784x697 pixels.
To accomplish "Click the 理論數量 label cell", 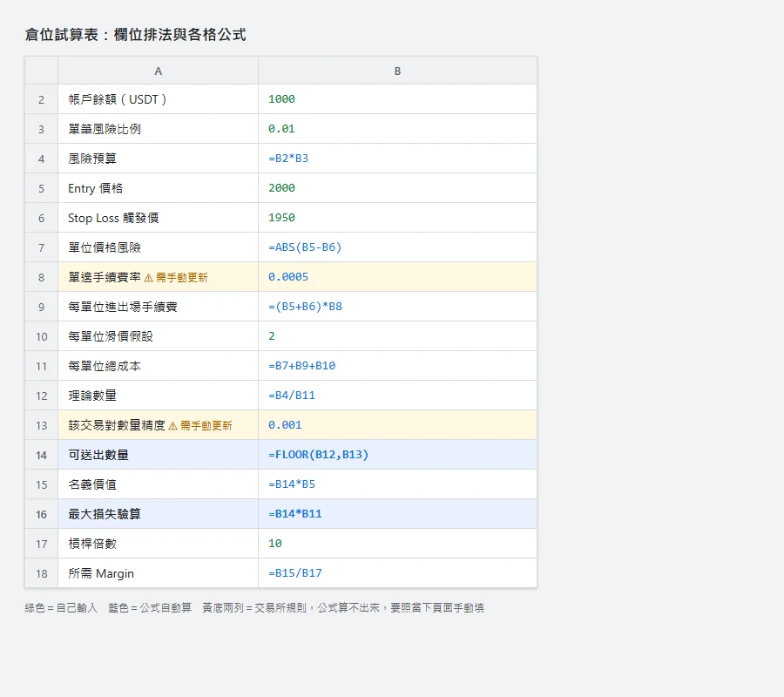I will coord(158,396).
